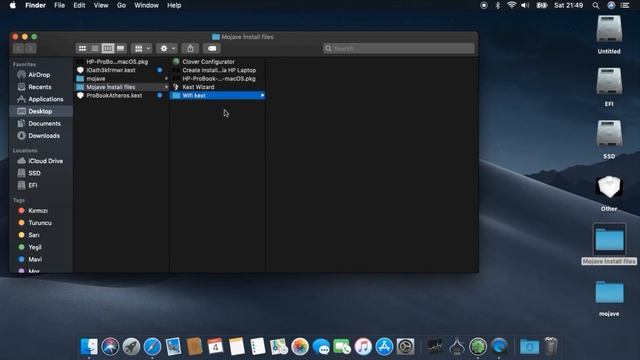This screenshot has height=360, width=640.
Task: Open EFI location in sidebar
Action: [33, 185]
